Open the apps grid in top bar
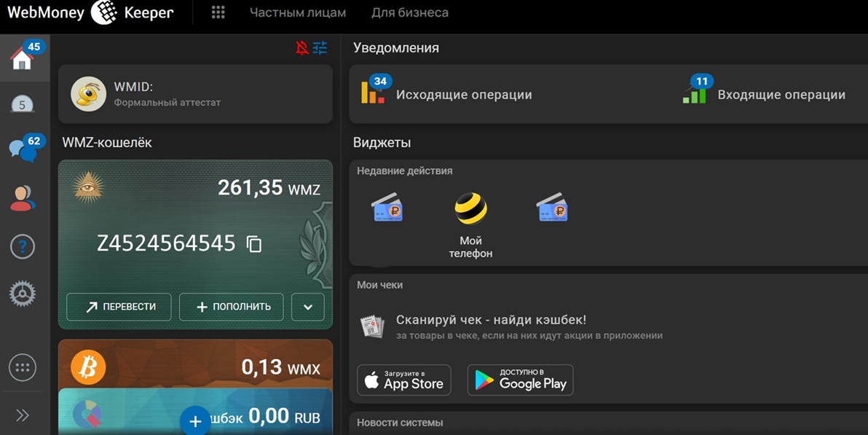868x435 pixels. pyautogui.click(x=218, y=13)
